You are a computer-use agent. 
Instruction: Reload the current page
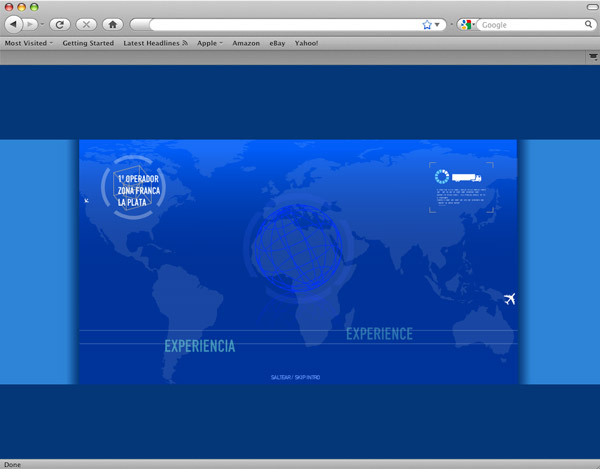click(60, 23)
